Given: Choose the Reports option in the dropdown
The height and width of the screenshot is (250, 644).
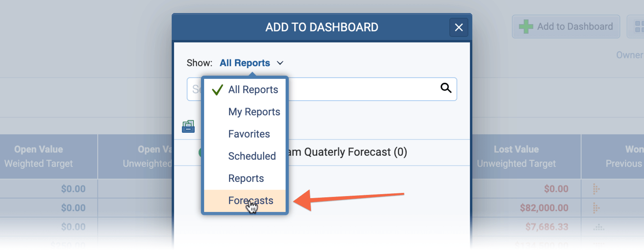Looking at the screenshot, I should [246, 179].
